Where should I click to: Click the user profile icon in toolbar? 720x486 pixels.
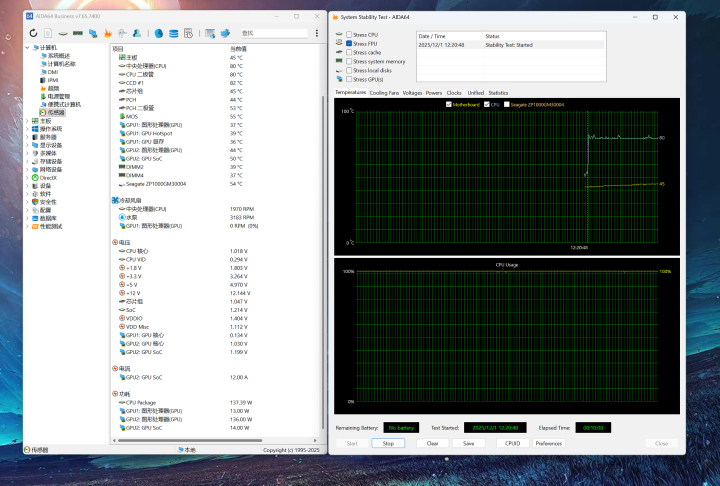[x=136, y=33]
